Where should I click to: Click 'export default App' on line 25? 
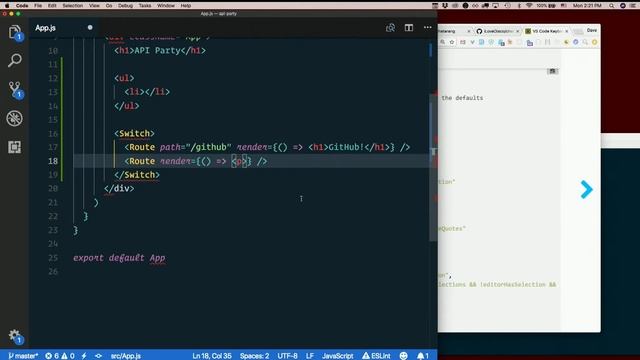(119, 258)
